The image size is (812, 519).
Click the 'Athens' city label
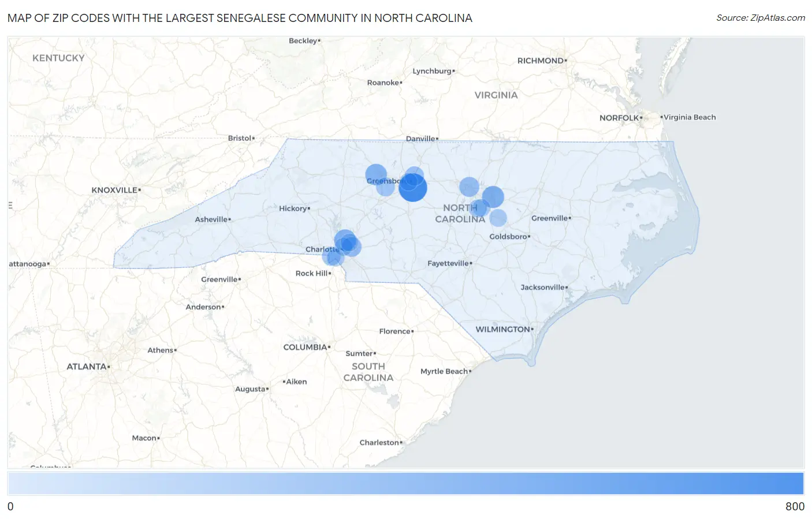click(x=161, y=350)
